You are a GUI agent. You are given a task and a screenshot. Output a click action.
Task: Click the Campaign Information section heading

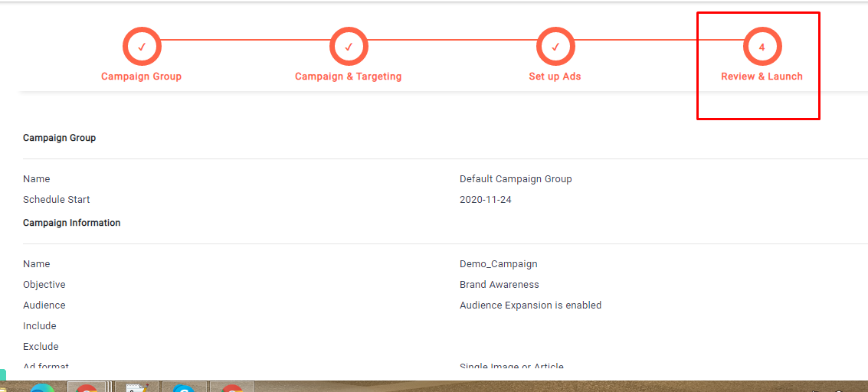pos(71,223)
